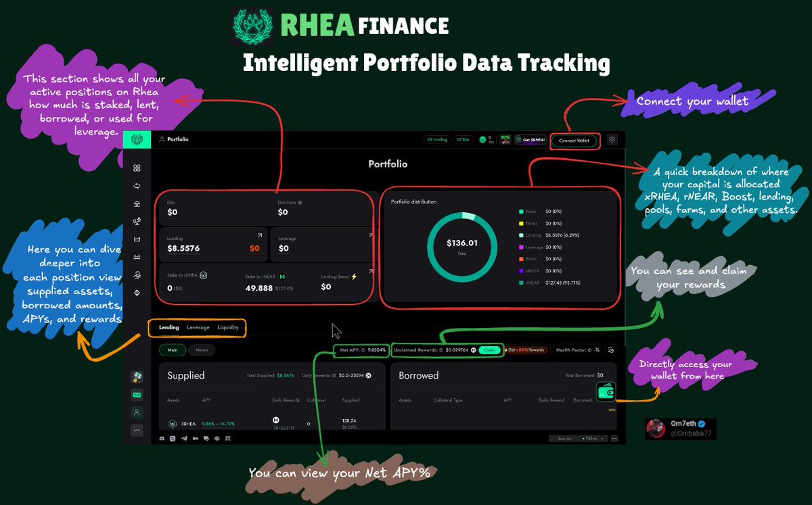Click the floating green wallet icon
The height and width of the screenshot is (505, 812).
606,391
